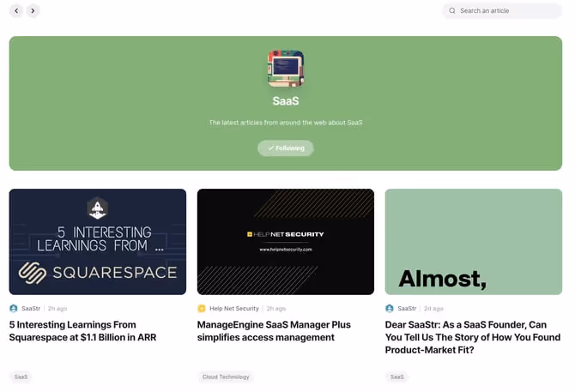575x392 pixels.
Task: Click the SaaStr avatar on Squarespace article
Action: 14,309
